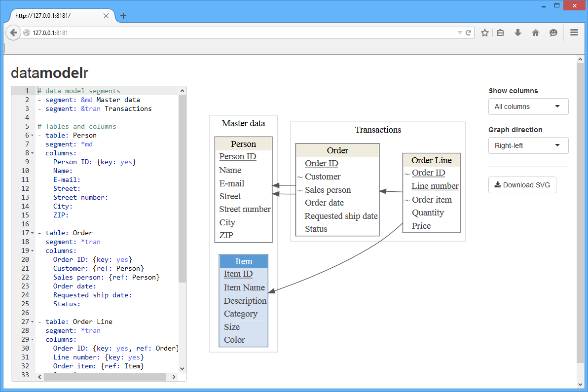Open a new tab with the plus icon

pos(123,16)
